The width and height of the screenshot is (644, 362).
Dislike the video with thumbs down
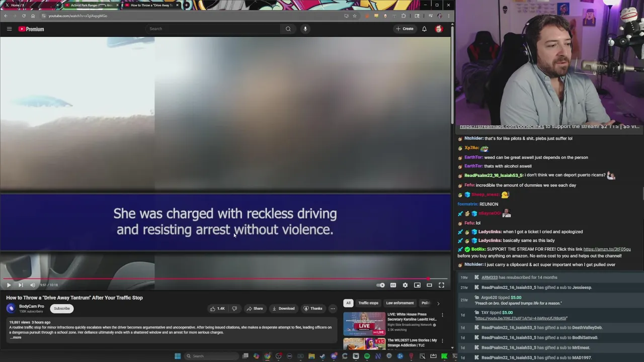click(x=234, y=309)
